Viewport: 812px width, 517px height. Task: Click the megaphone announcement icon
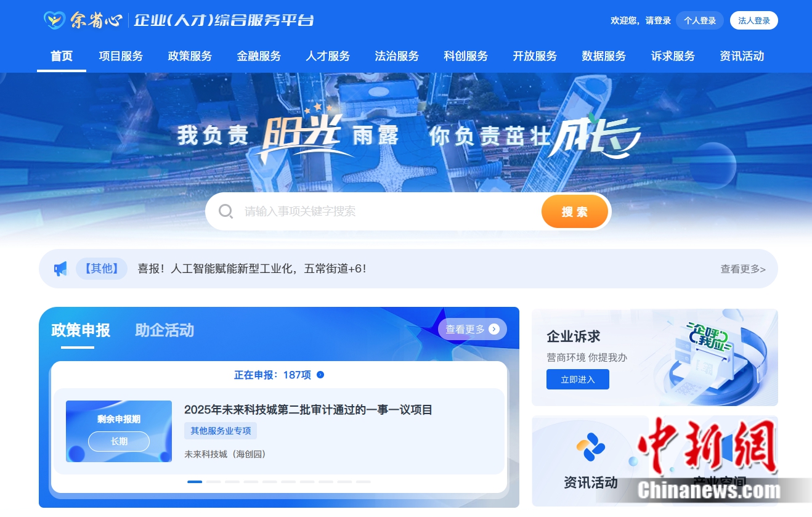60,269
